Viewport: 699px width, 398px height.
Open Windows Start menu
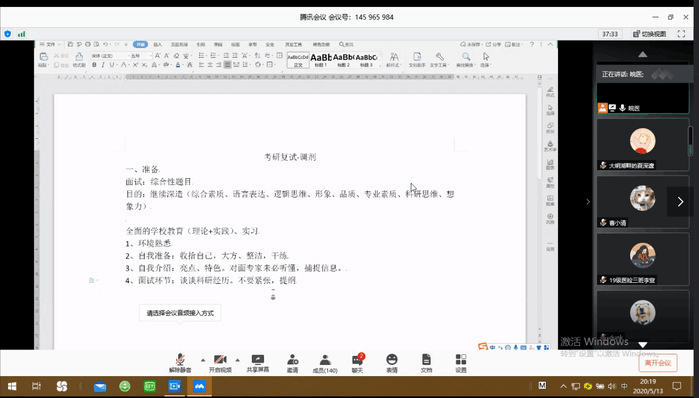(12, 386)
